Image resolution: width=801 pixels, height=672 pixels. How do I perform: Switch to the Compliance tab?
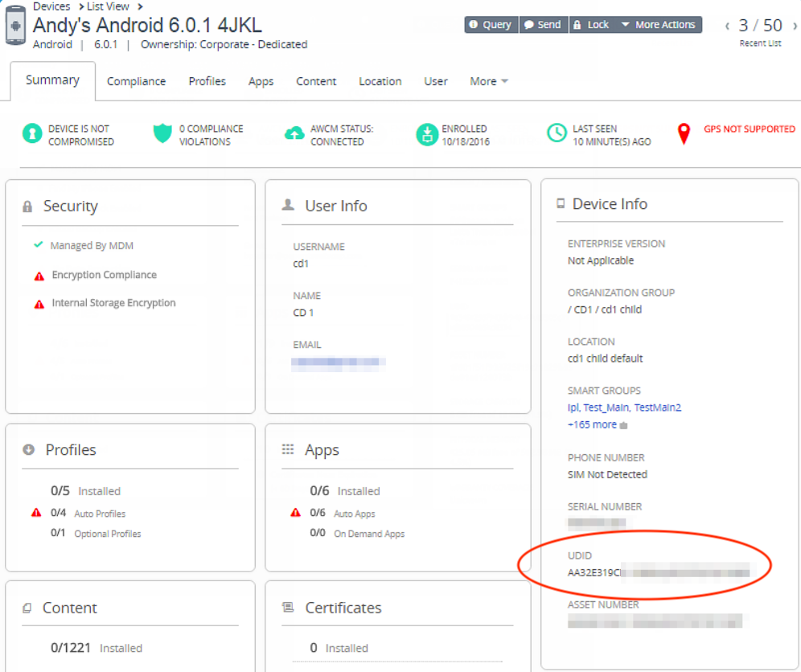(136, 81)
